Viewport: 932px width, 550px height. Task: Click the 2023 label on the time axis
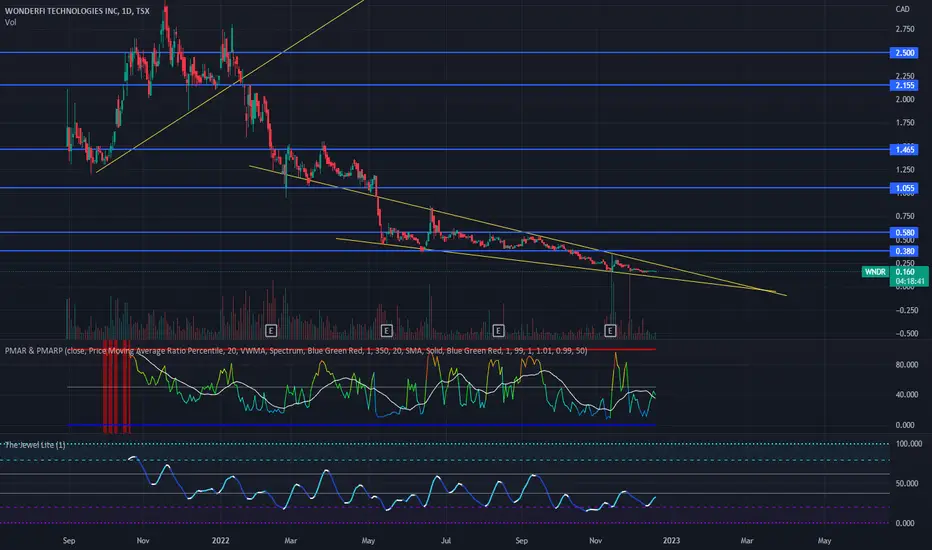(671, 540)
